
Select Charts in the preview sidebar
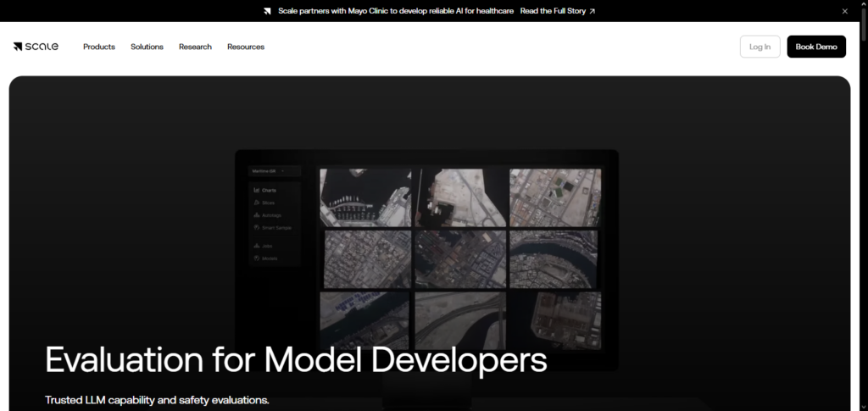point(269,191)
